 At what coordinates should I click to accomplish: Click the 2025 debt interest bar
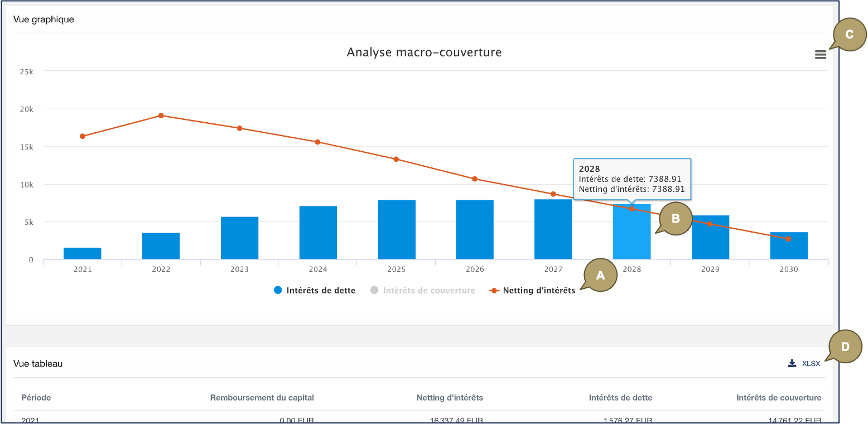tap(396, 230)
